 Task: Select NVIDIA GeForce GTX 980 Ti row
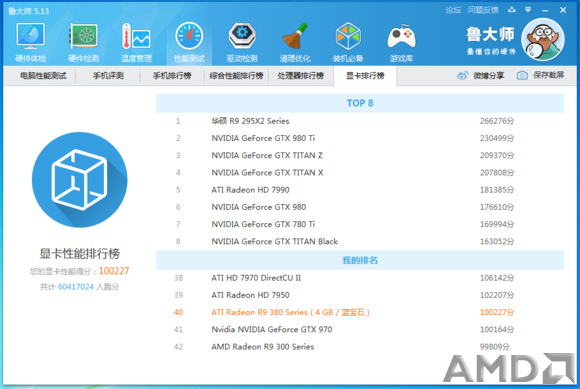360,138
